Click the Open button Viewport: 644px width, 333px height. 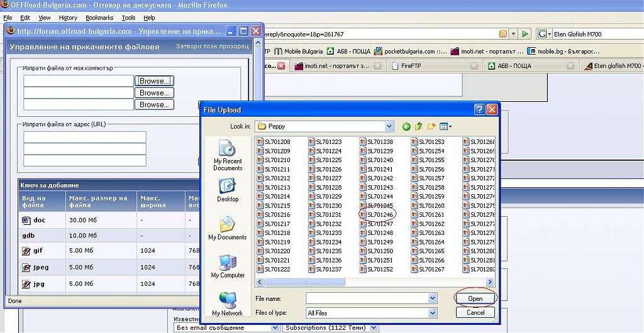click(x=475, y=298)
